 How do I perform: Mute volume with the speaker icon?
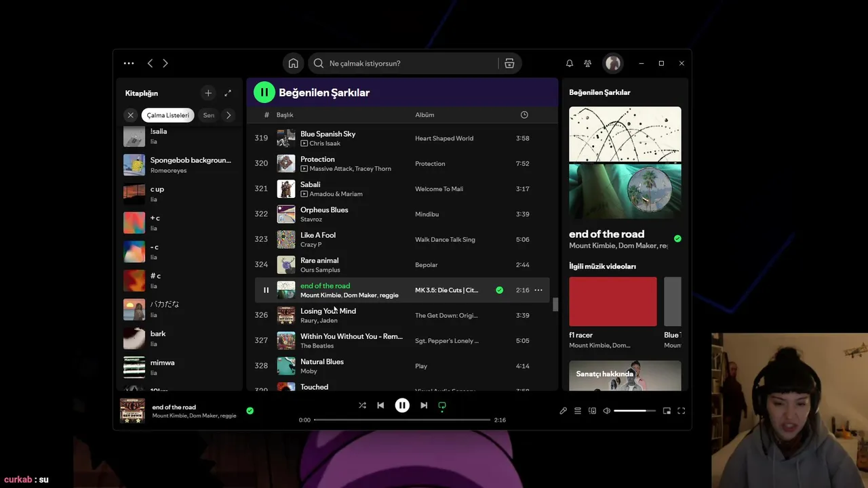point(607,411)
